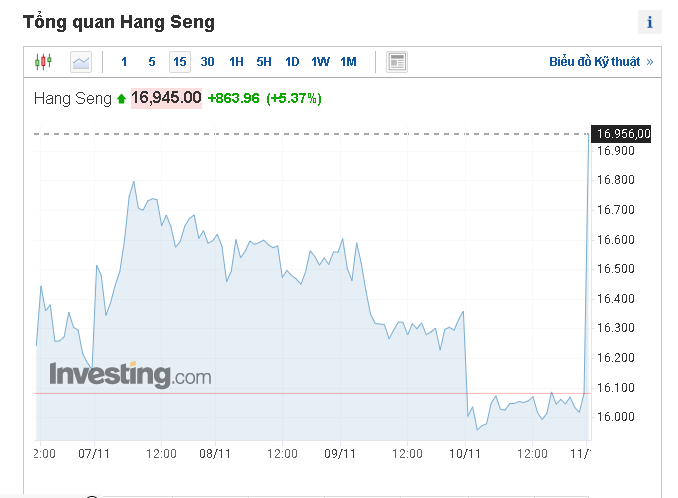The width and height of the screenshot is (678, 498).
Task: Select the 30 minute timeframe
Action: pyautogui.click(x=207, y=62)
